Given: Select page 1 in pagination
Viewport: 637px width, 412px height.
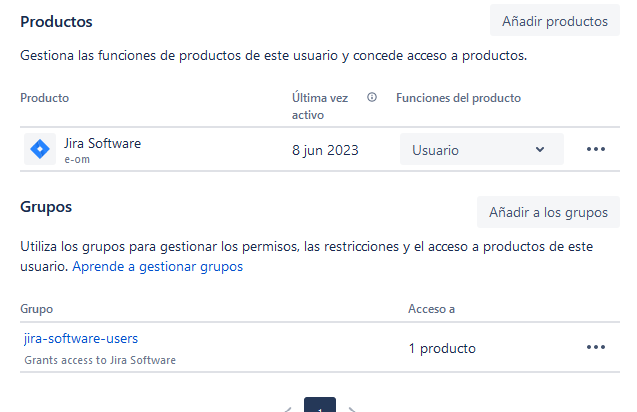Looking at the screenshot, I should [x=320, y=405].
